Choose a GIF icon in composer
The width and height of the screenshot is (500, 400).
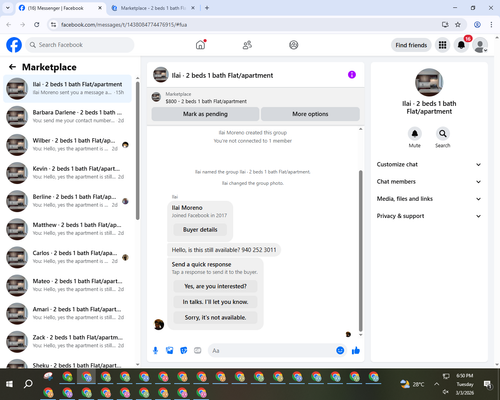pyautogui.click(x=198, y=350)
